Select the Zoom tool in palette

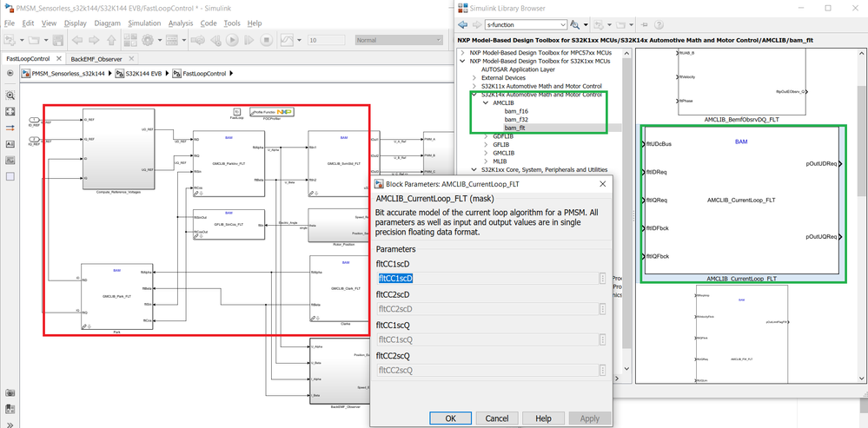10,95
